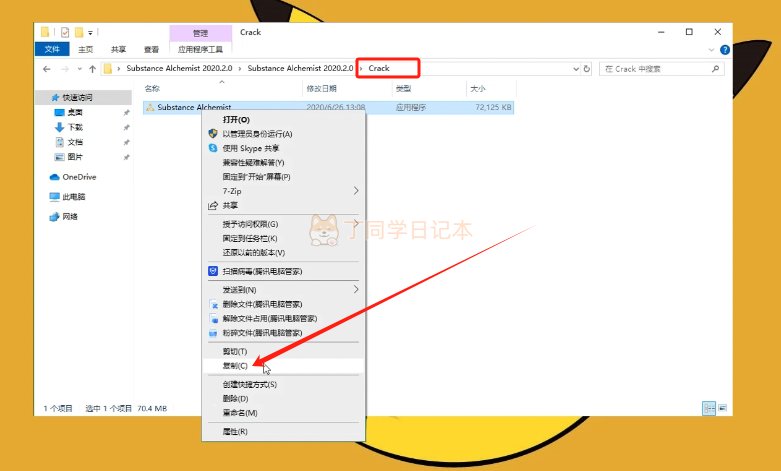
Task: Switch to the 查看 ribbon tab
Action: click(151, 49)
